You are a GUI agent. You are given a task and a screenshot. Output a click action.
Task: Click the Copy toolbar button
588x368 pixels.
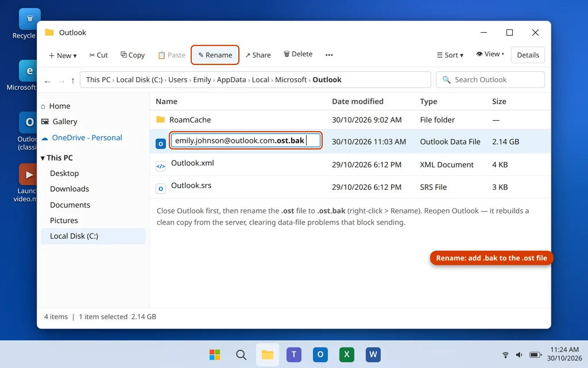[x=133, y=55]
